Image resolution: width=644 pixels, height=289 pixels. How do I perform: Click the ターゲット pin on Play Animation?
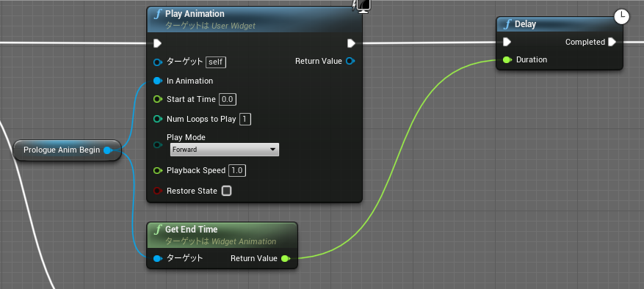coord(158,62)
